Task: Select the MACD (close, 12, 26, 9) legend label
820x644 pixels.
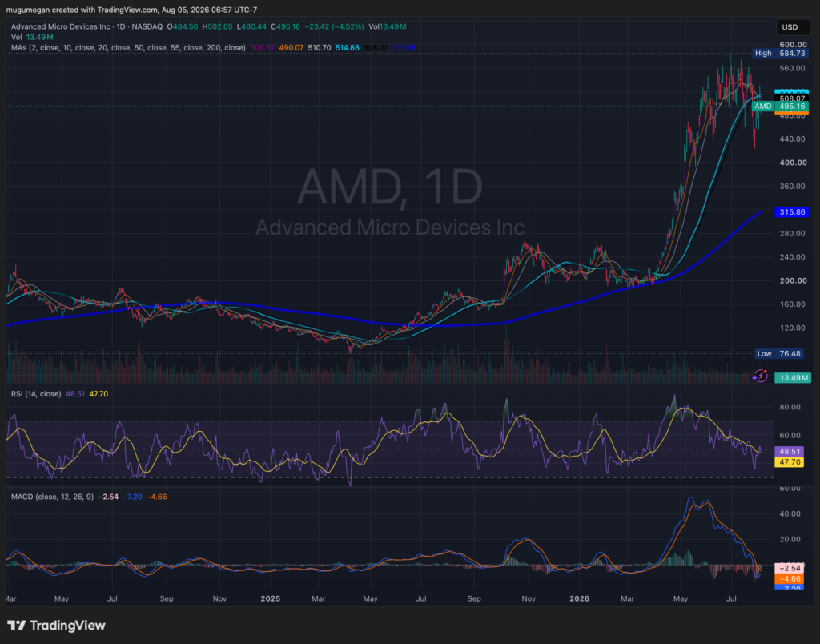Action: pos(52,497)
